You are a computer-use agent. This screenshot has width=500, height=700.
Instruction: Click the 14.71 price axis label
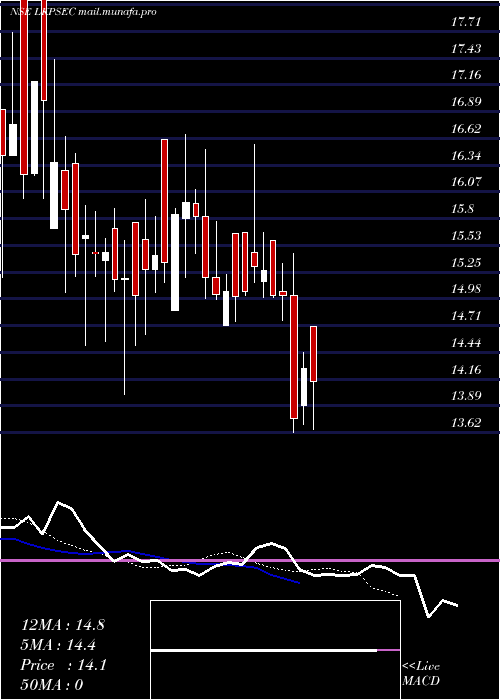pos(466,316)
